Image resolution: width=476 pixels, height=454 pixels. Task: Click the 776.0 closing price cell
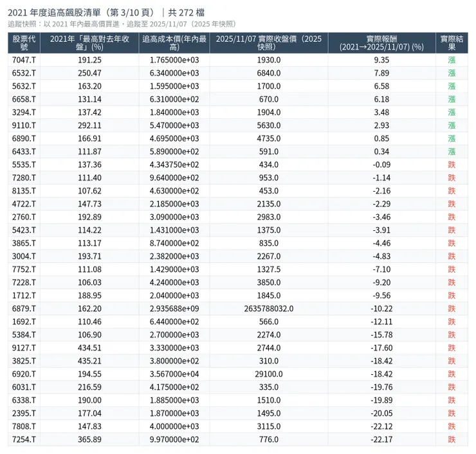point(269,439)
